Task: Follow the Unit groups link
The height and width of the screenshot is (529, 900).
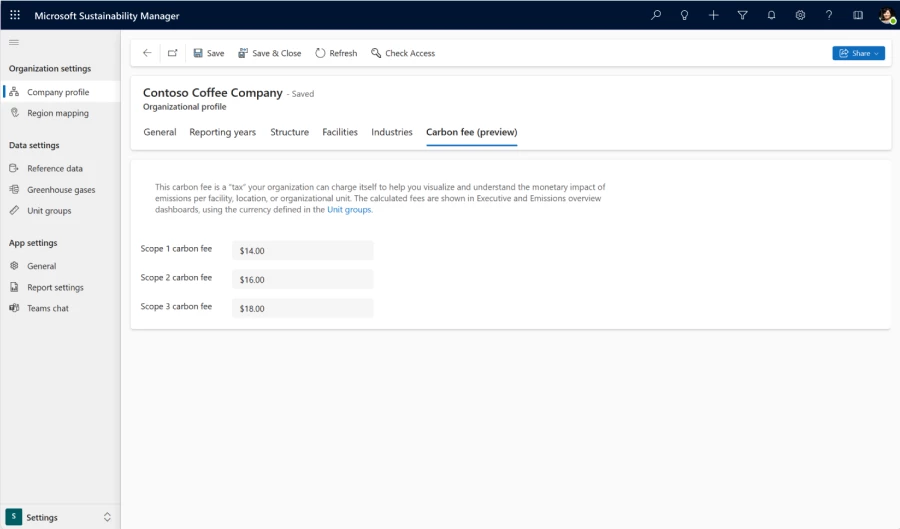Action: [349, 210]
